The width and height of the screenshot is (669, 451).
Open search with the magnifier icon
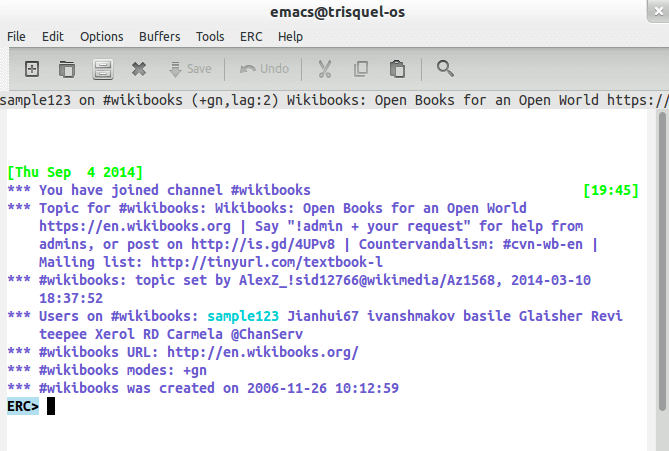click(x=446, y=69)
